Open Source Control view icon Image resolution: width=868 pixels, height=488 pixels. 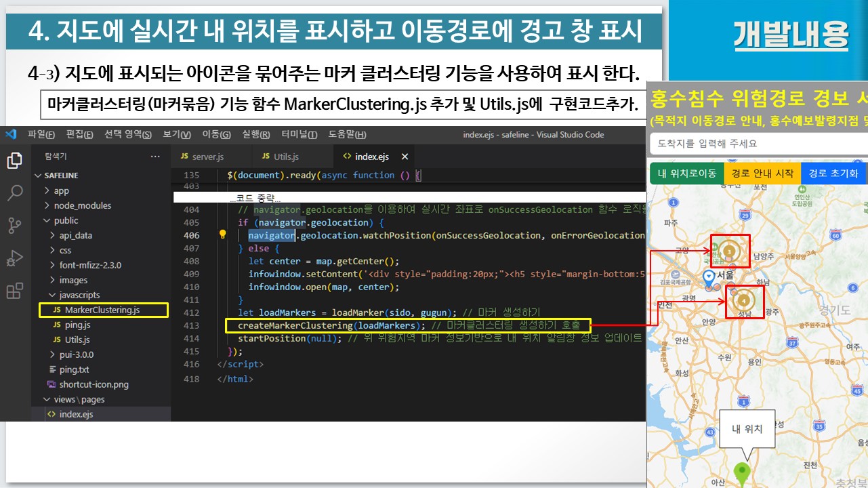point(14,226)
